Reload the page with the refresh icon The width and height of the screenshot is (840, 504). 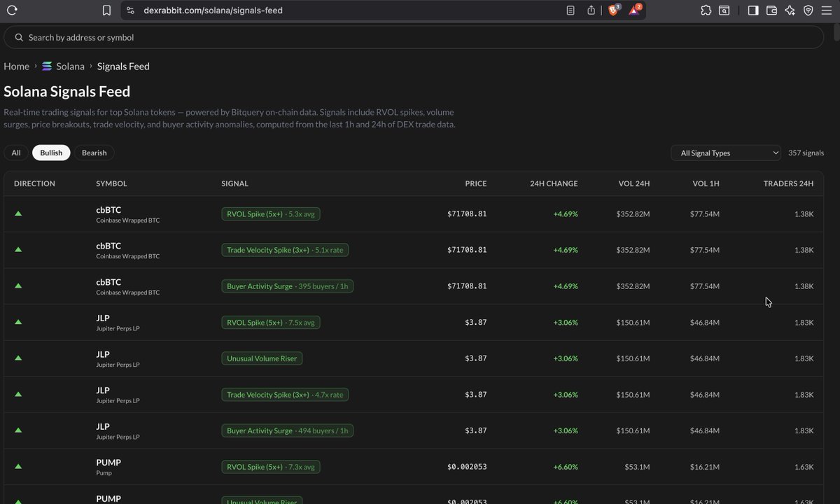12,10
